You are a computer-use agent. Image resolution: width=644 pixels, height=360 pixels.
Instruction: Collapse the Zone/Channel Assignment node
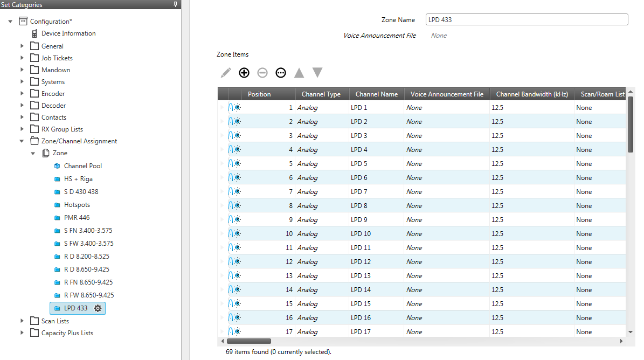pyautogui.click(x=22, y=141)
